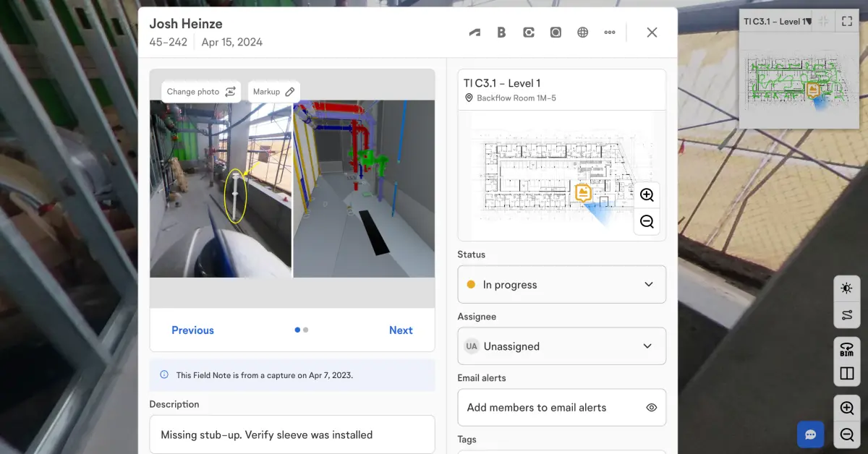Toggle the BIM overlay view
The image size is (868, 454).
tap(846, 349)
